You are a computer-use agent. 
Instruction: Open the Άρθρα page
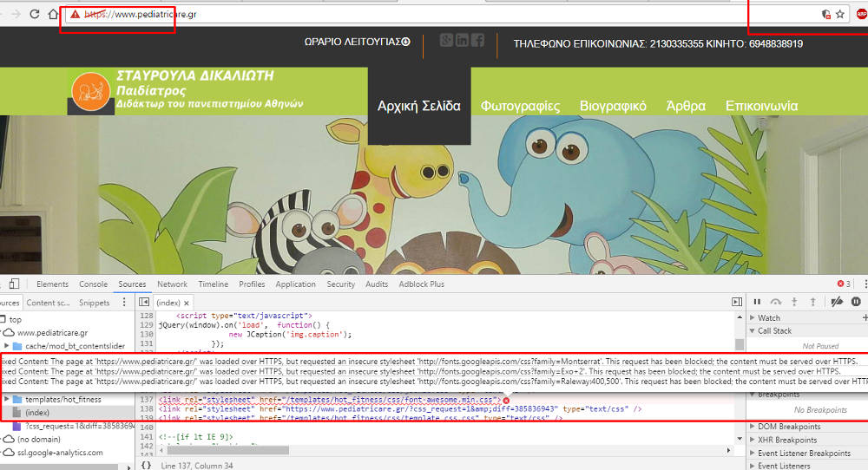point(686,106)
